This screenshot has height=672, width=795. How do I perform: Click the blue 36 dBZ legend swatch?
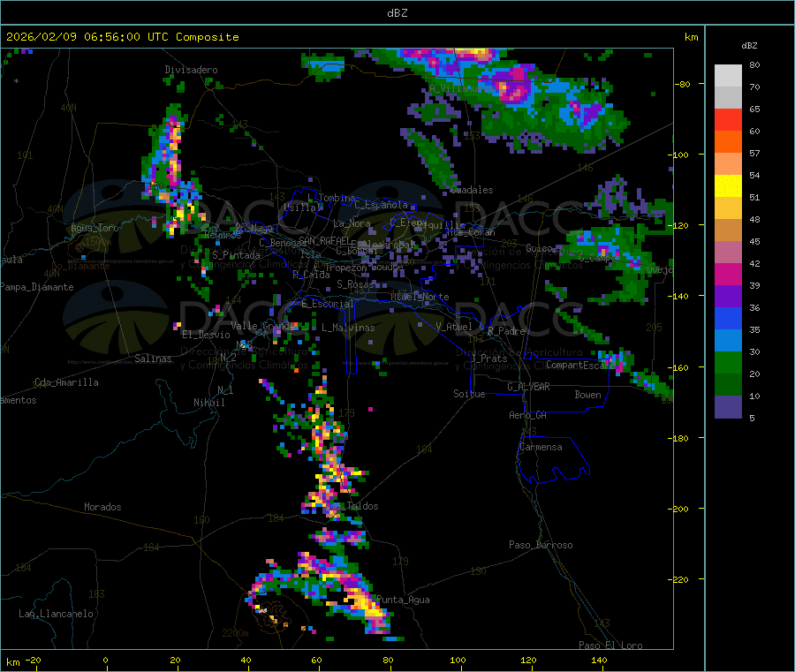(728, 318)
